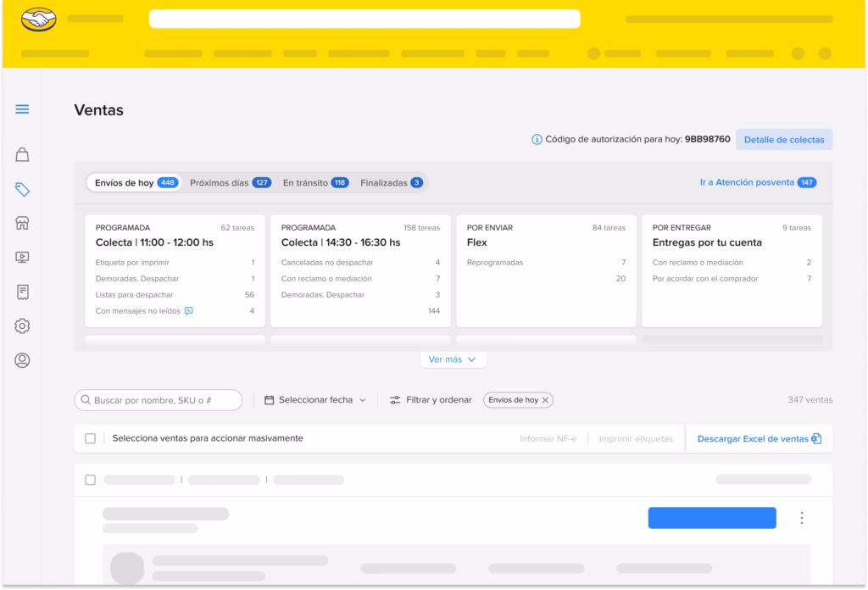Click Demoradas. Despachar in 14:30 Colecta card
868x590 pixels.
(x=360, y=295)
